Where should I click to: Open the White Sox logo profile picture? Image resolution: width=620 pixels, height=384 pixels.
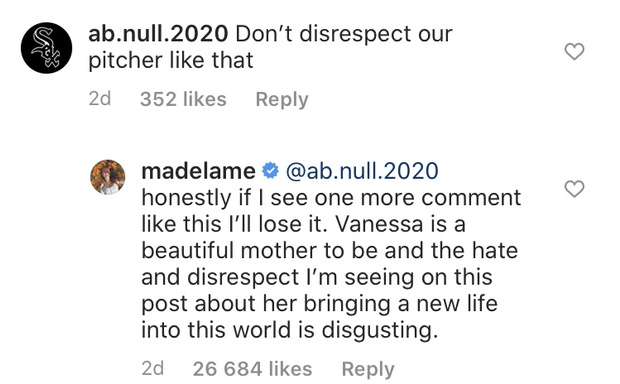point(47,48)
